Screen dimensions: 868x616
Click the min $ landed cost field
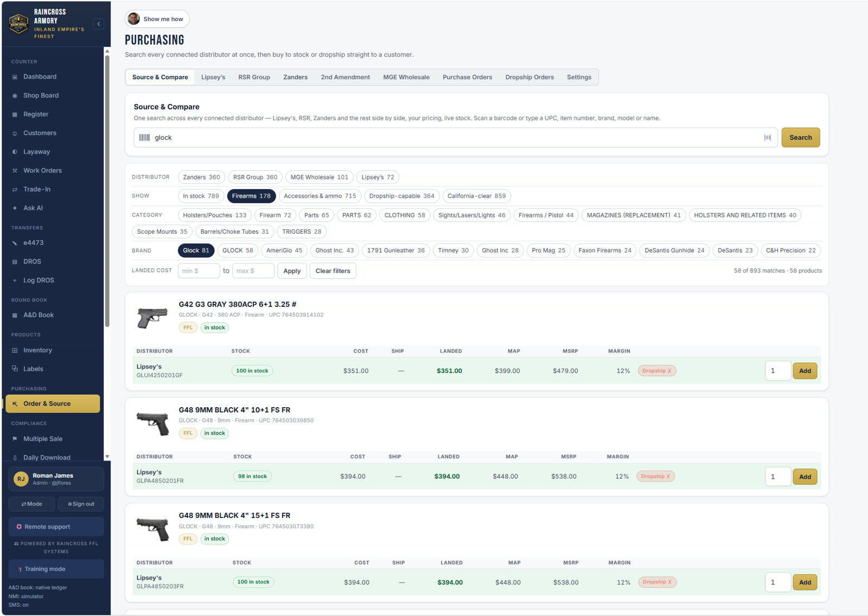(x=199, y=271)
